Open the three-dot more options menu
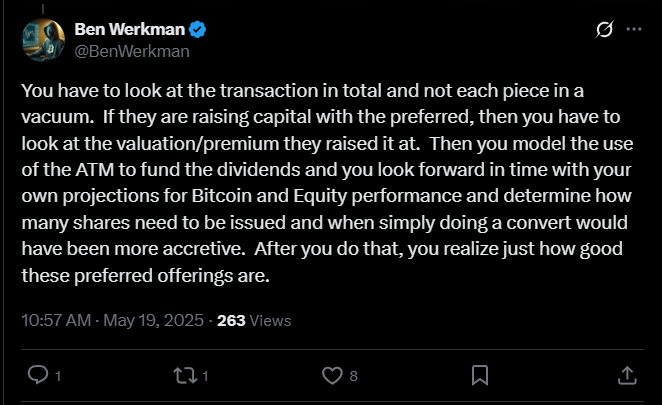The width and height of the screenshot is (662, 405). 633,30
